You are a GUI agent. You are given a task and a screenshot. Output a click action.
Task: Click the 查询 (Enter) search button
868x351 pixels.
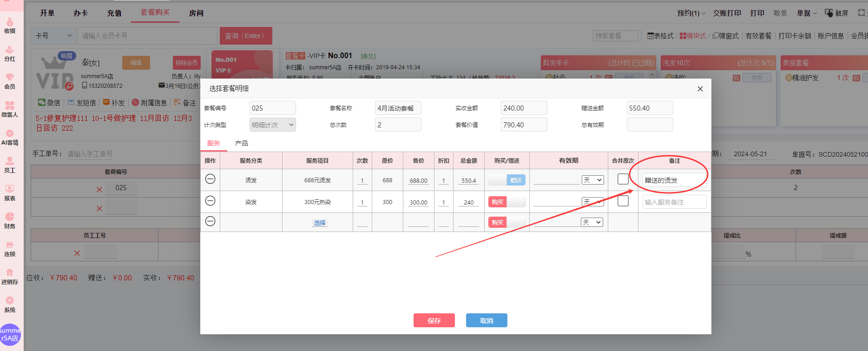246,36
